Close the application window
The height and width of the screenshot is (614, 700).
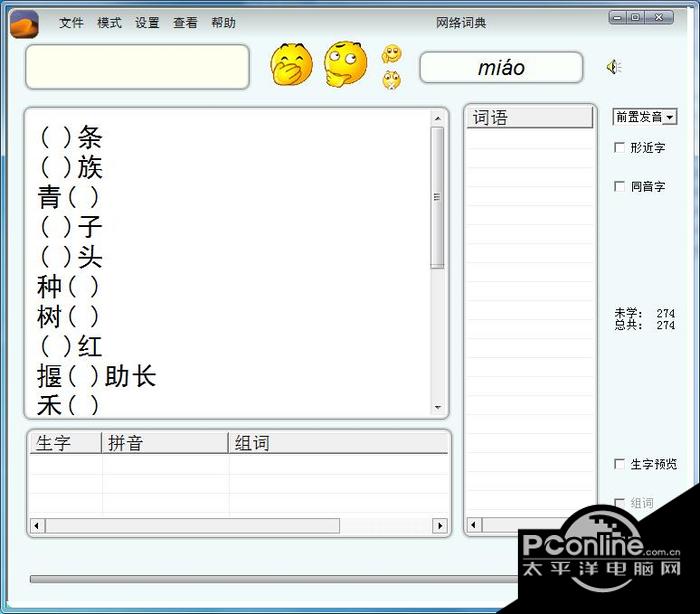click(659, 17)
